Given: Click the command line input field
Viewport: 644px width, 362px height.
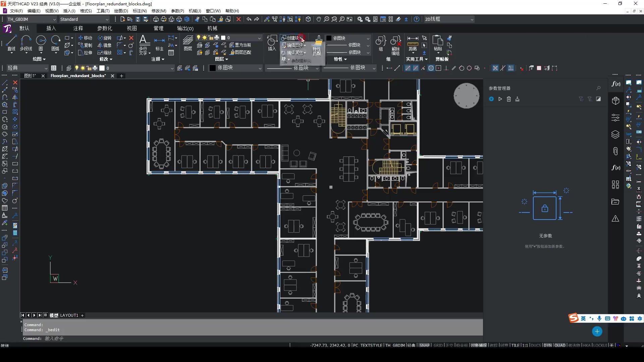Looking at the screenshot, I should click(252, 339).
